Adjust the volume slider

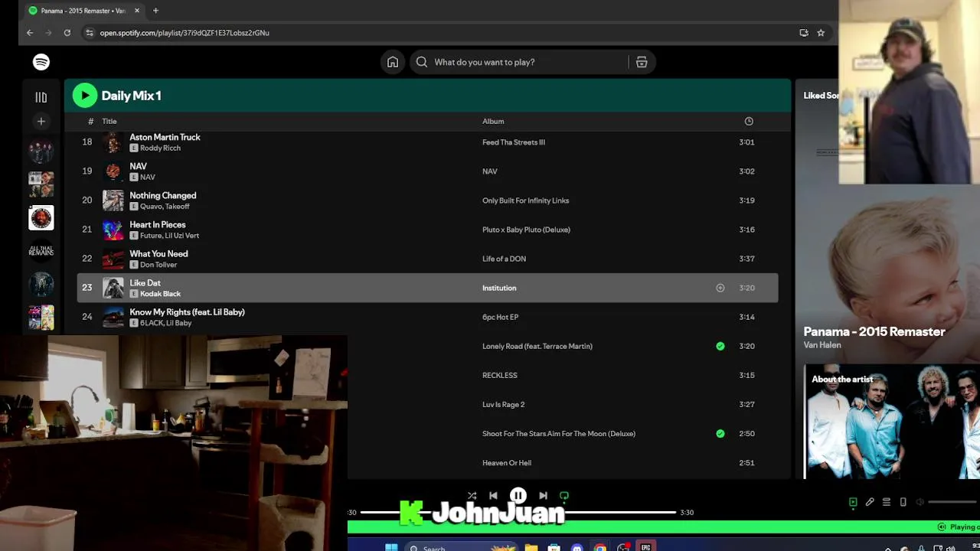(x=953, y=502)
